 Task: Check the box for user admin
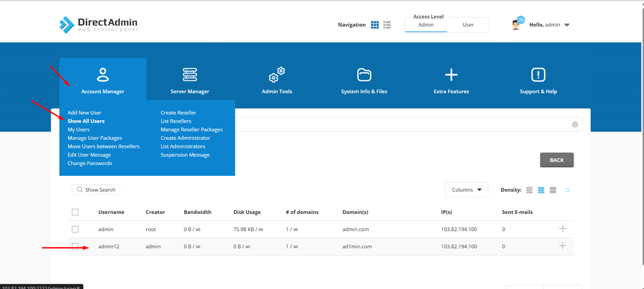75,229
